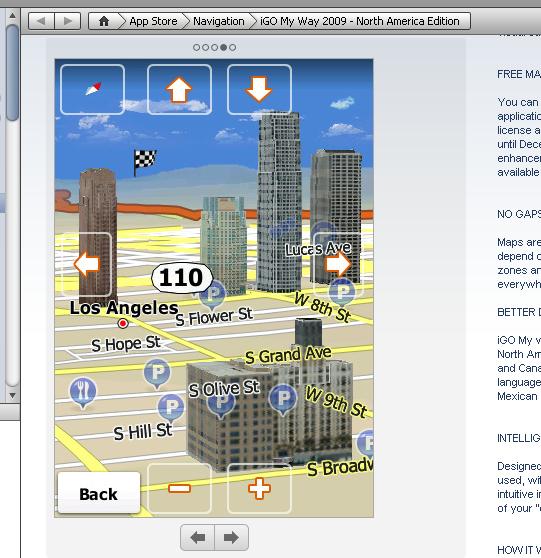Click the restaurant fork-and-knife POI marker
The height and width of the screenshot is (558, 541).
click(83, 392)
